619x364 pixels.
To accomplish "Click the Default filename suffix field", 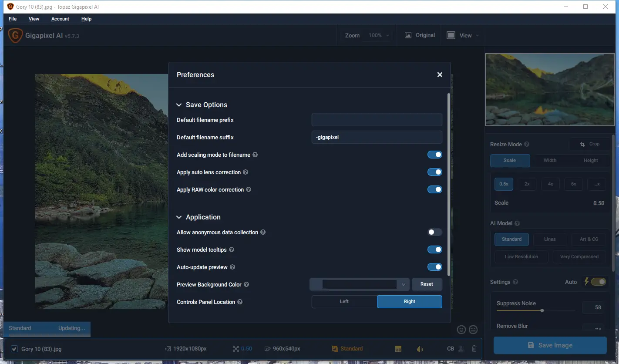I will [377, 137].
